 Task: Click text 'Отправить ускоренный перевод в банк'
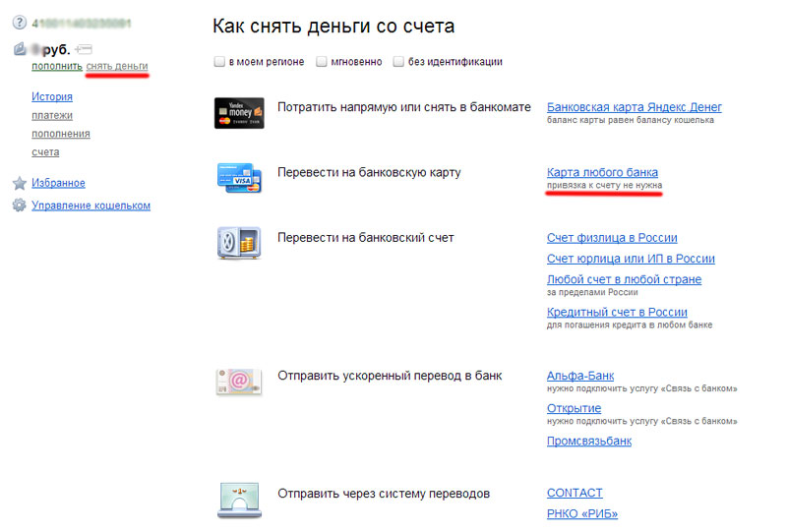390,376
